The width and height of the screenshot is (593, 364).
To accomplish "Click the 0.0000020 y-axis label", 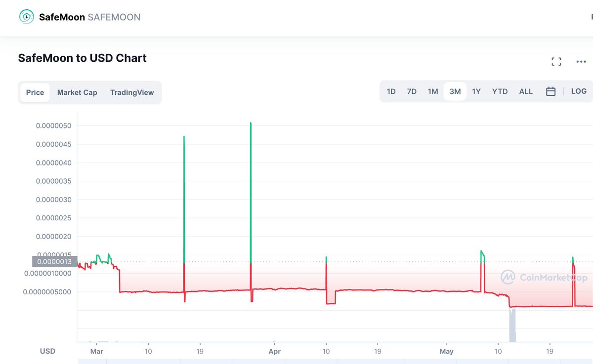I will click(x=53, y=237).
